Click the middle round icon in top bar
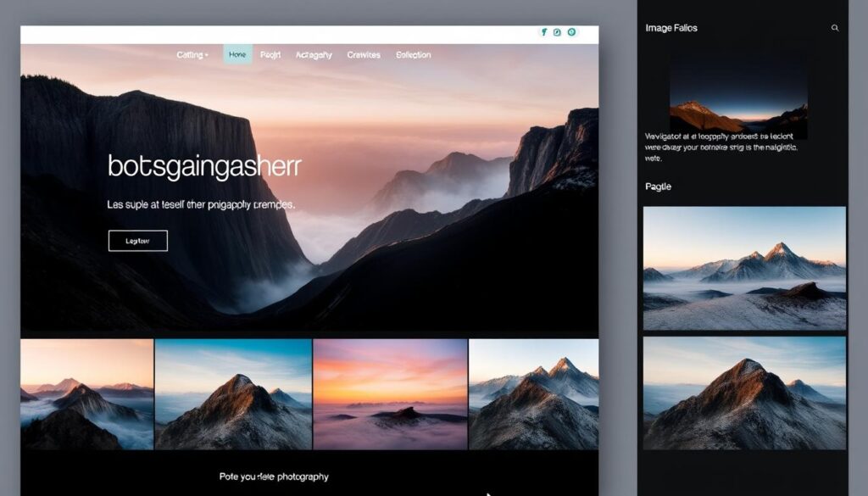 point(557,32)
